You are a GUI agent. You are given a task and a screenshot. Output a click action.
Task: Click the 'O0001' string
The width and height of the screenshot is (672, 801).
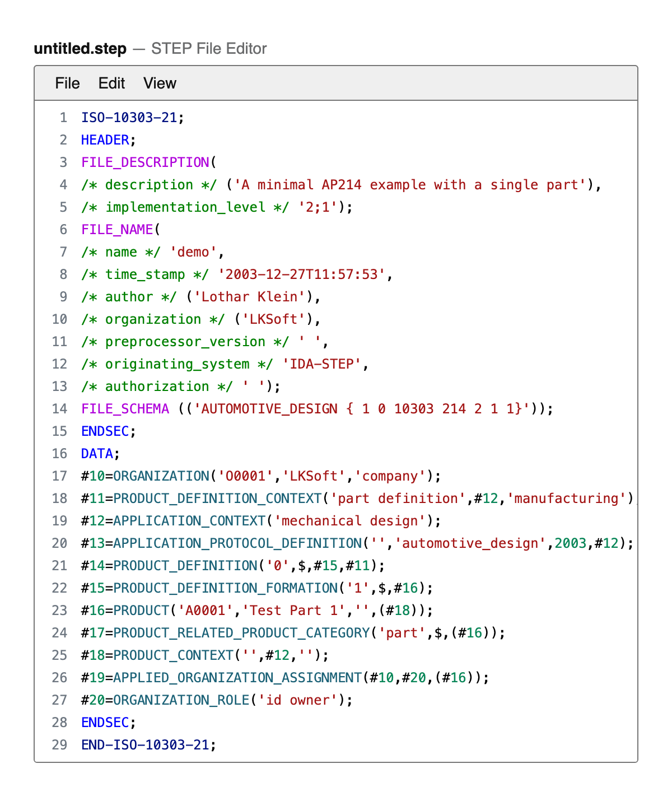click(245, 476)
